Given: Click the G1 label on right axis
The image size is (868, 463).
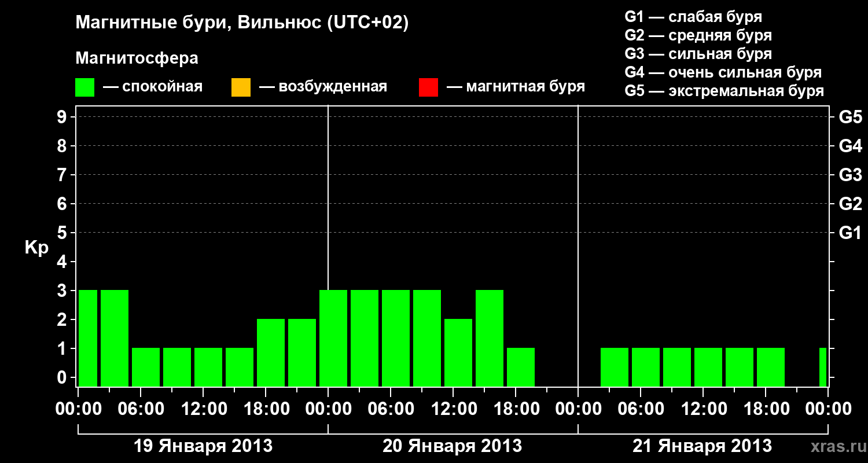Looking at the screenshot, I should coord(851,233).
